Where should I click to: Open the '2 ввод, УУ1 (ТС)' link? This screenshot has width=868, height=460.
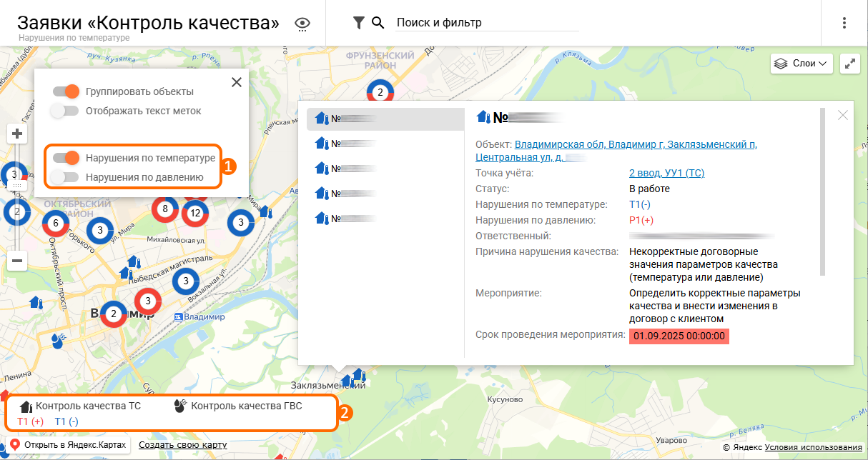(666, 174)
